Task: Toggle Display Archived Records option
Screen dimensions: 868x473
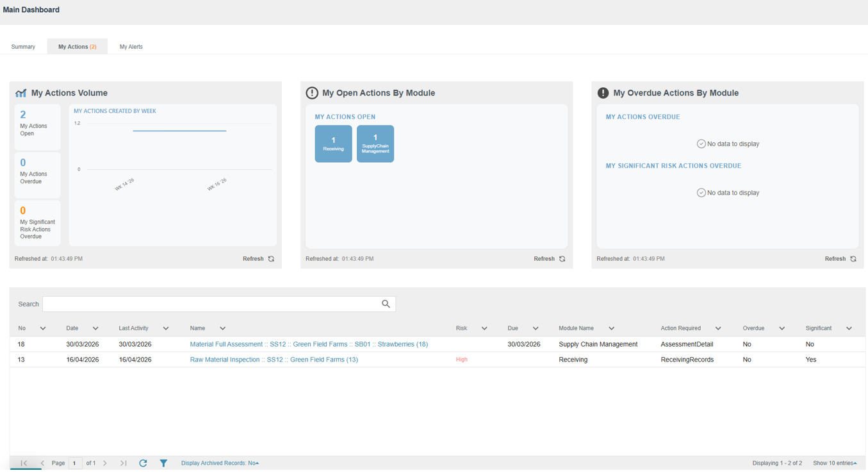Action: 220,463
